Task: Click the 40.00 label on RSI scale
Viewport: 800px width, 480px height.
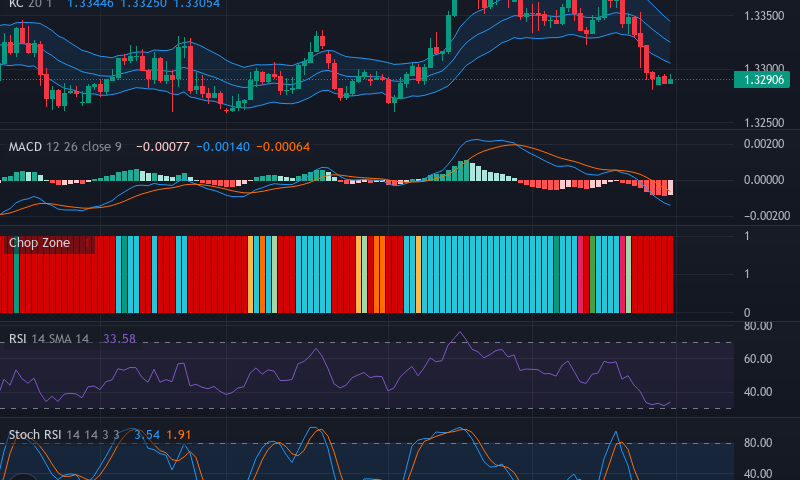Action: [758, 392]
